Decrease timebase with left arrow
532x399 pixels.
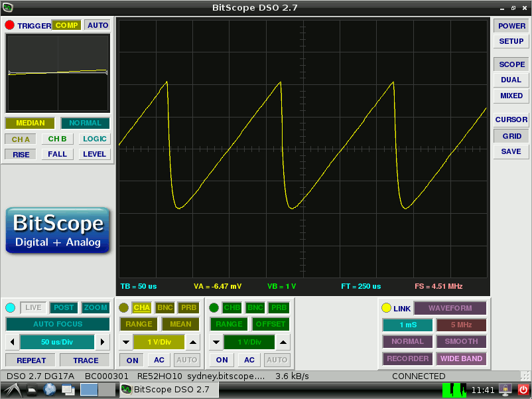[11, 343]
